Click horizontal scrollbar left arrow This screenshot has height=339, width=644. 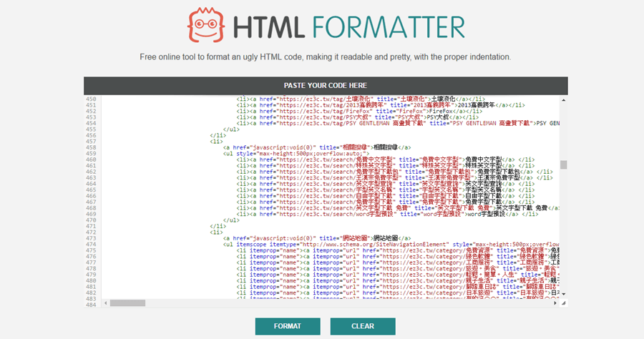tap(106, 303)
